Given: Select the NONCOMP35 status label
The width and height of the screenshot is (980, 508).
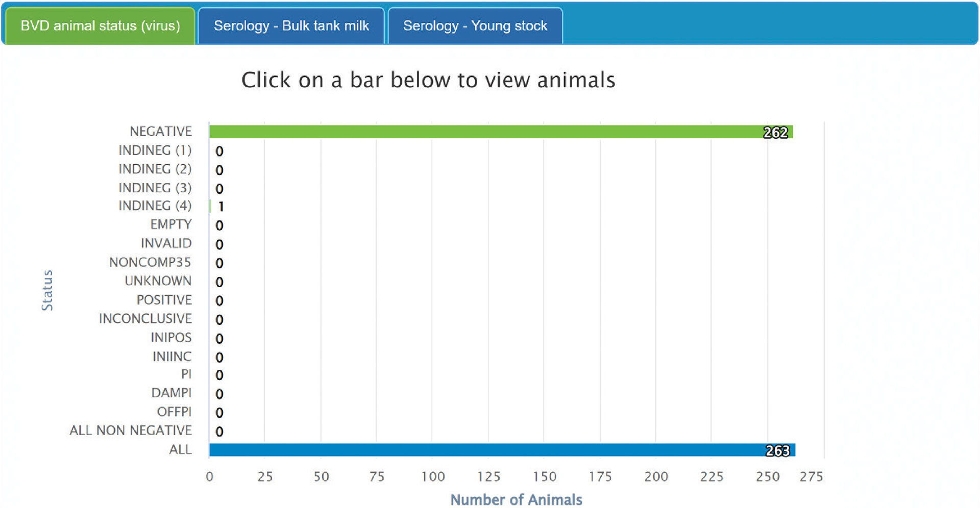Looking at the screenshot, I should coord(150,262).
